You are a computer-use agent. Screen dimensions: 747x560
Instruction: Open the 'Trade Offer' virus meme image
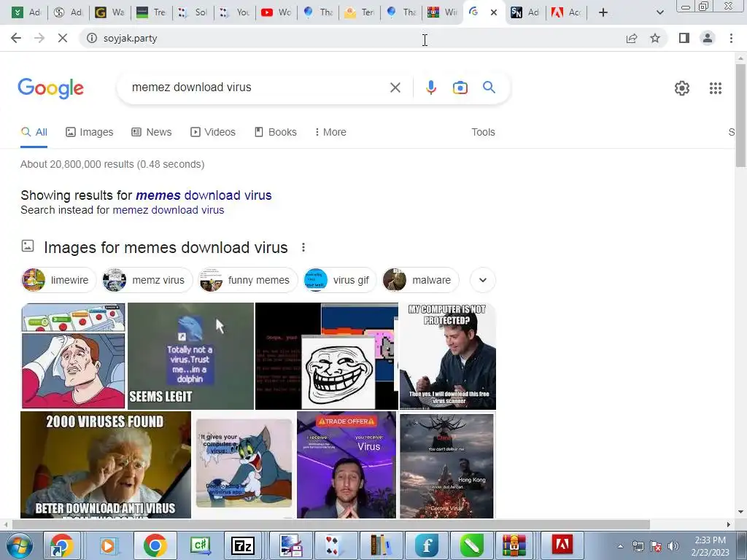coord(347,464)
